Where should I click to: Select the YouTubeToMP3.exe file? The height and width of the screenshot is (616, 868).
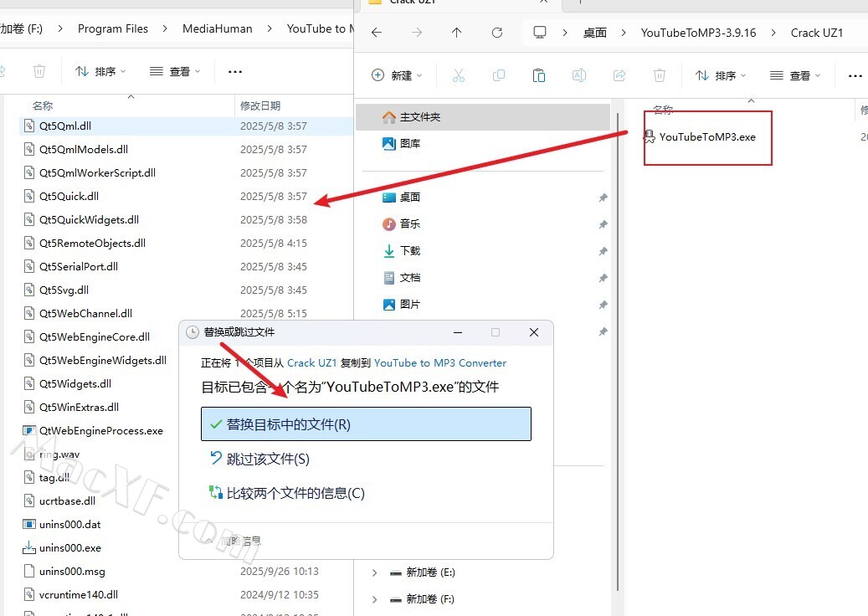point(706,136)
